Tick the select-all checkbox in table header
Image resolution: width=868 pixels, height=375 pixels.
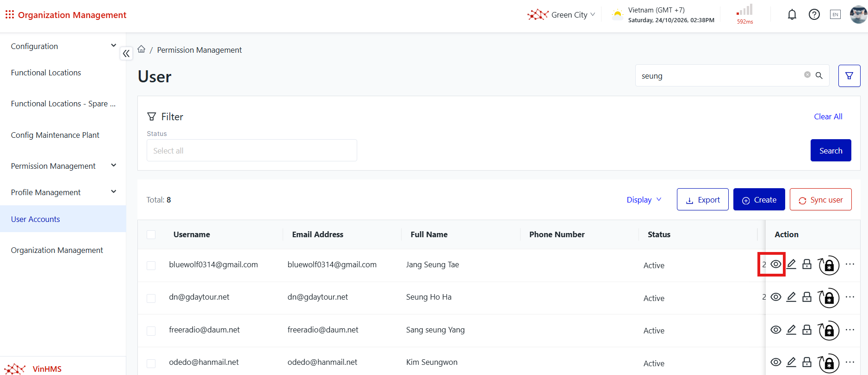coord(151,234)
